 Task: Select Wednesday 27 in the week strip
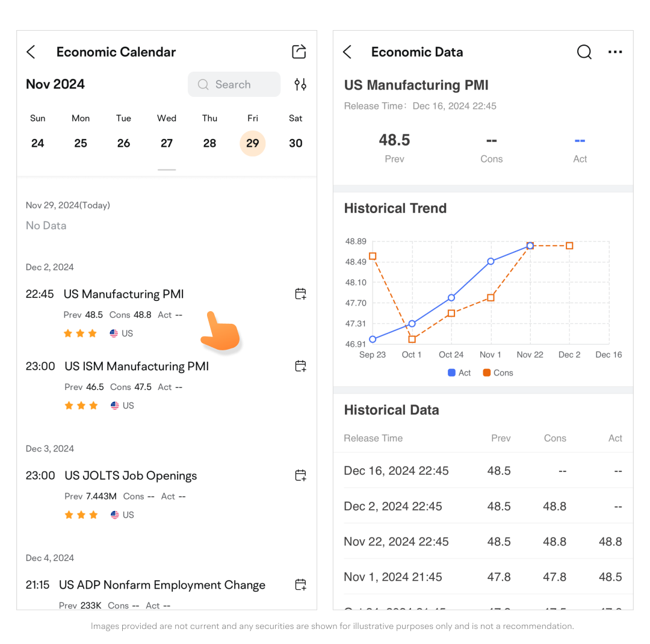(167, 143)
